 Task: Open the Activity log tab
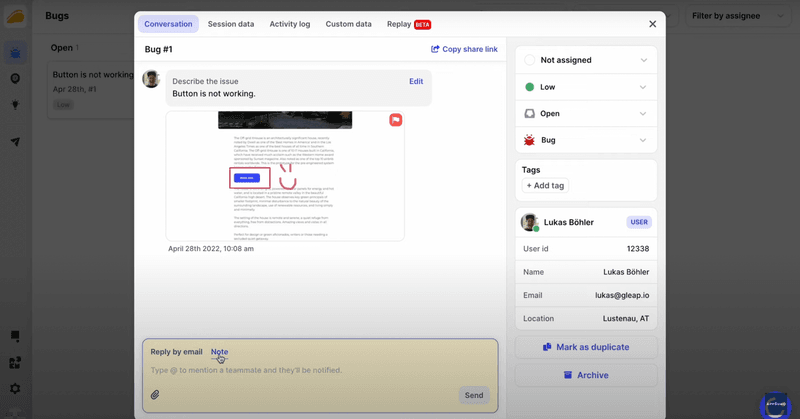tap(290, 24)
